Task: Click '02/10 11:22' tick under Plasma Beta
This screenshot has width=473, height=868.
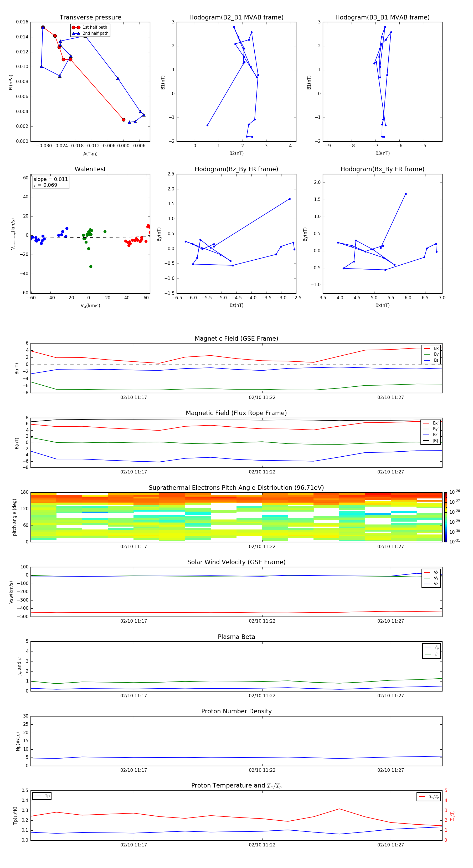Action: pyautogui.click(x=262, y=696)
